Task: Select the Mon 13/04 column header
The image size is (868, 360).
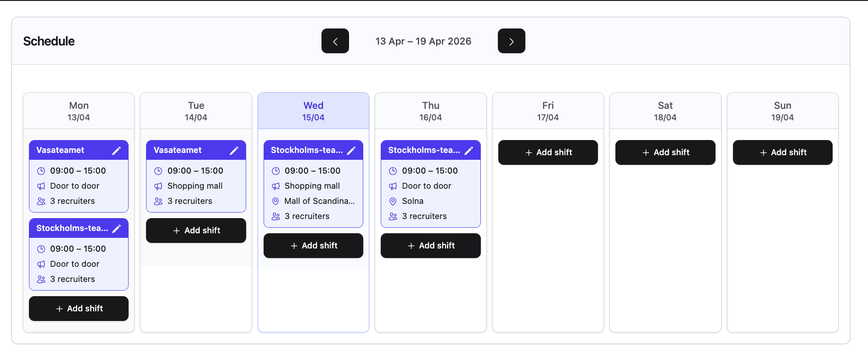Action: pyautogui.click(x=79, y=111)
